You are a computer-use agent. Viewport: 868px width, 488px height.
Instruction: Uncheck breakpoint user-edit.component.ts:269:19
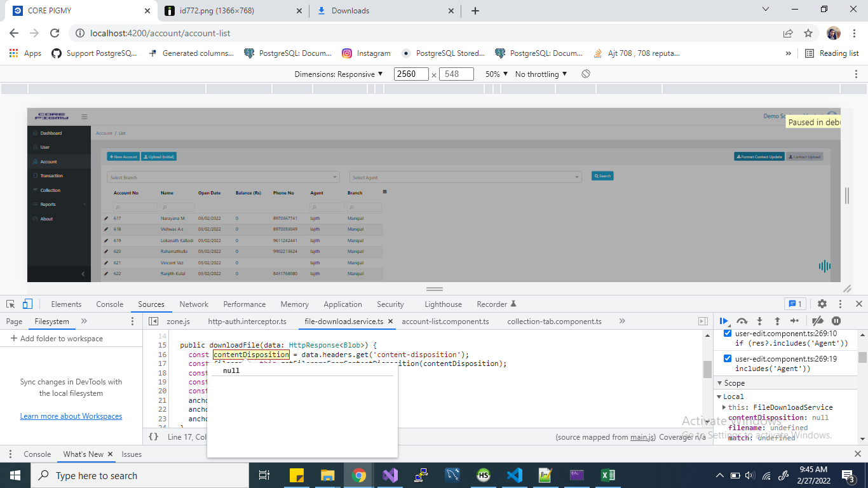pos(728,358)
